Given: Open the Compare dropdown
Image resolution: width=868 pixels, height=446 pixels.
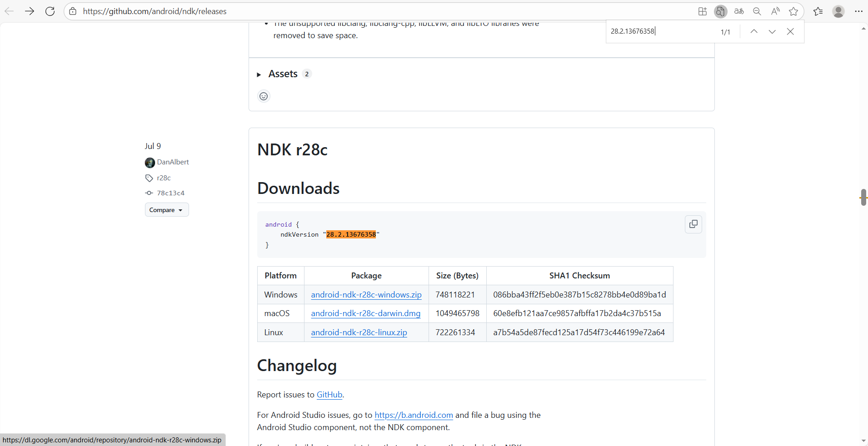Looking at the screenshot, I should coord(167,210).
